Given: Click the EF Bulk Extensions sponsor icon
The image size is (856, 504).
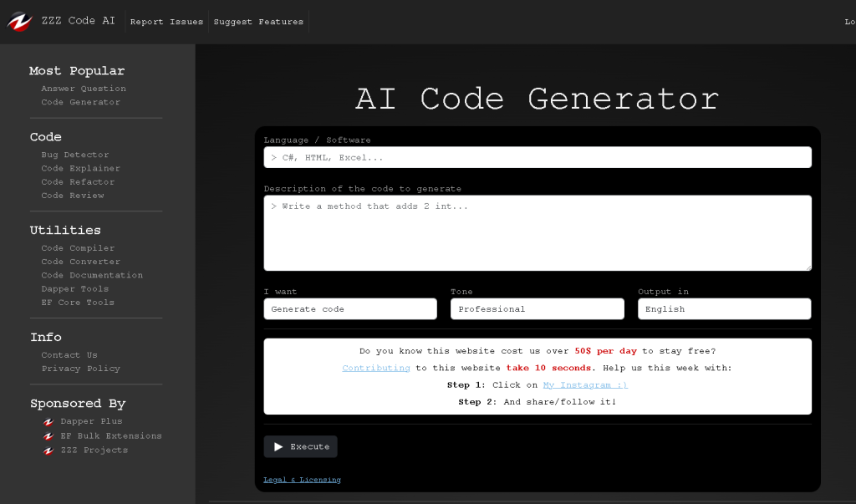Looking at the screenshot, I should tap(48, 435).
